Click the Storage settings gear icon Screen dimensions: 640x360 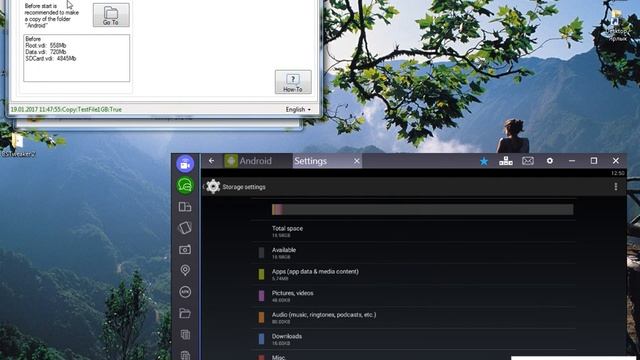pos(213,187)
